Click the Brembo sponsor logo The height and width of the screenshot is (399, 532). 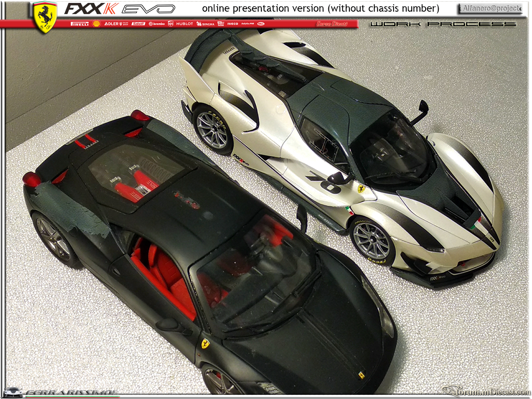click(x=157, y=24)
